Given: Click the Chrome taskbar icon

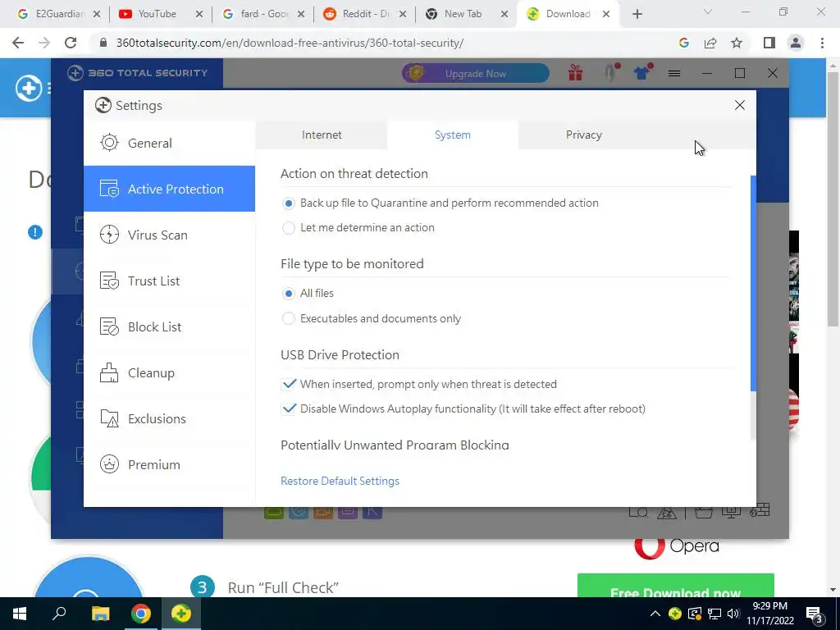Looking at the screenshot, I should [141, 614].
